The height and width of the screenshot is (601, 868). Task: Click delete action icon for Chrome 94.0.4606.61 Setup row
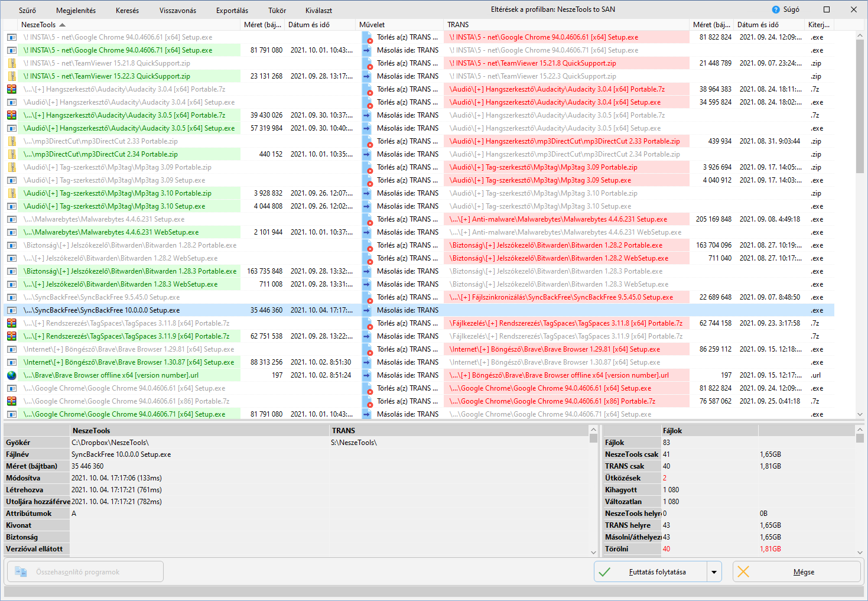point(367,37)
